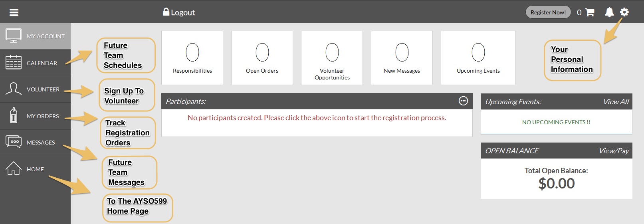
Task: Select the Messages sidebar item
Action: tap(40, 143)
